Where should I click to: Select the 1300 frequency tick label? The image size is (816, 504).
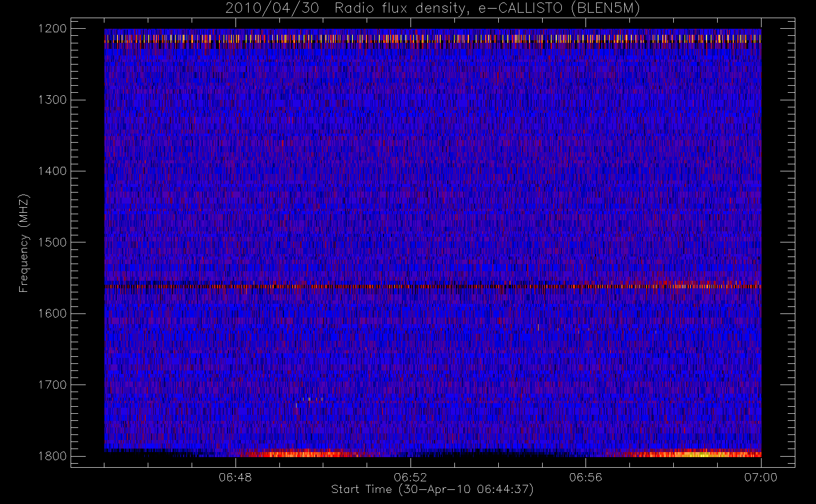tap(52, 100)
